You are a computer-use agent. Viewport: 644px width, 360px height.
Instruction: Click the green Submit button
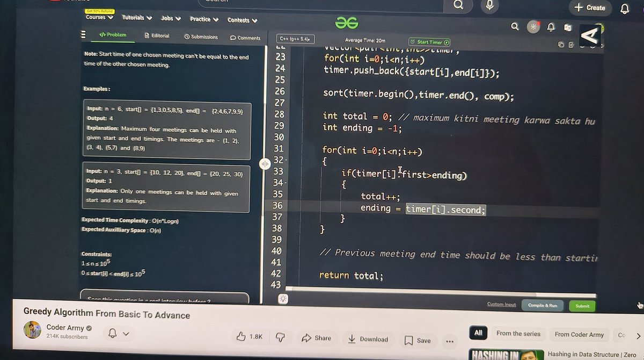click(582, 306)
